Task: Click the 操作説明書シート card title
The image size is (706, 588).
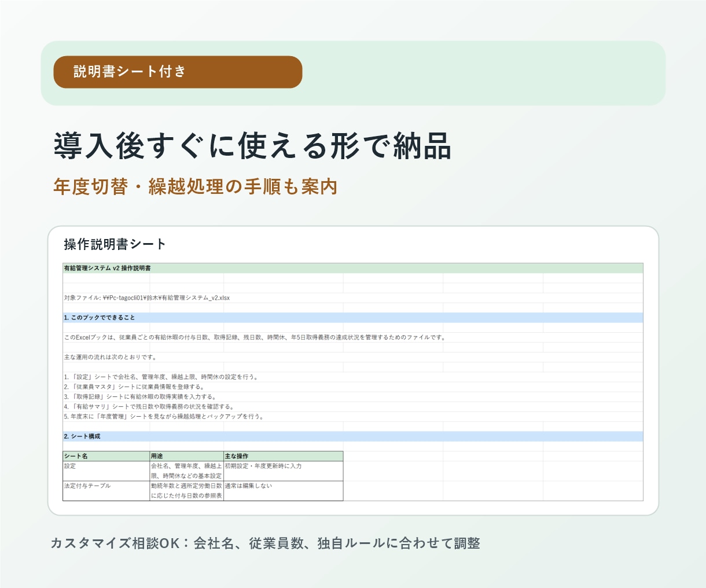Action: (115, 244)
